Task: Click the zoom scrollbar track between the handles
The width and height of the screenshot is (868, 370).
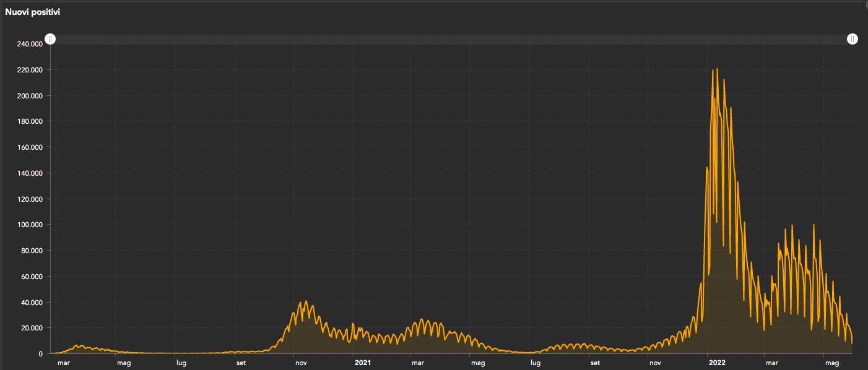Action: click(x=451, y=40)
